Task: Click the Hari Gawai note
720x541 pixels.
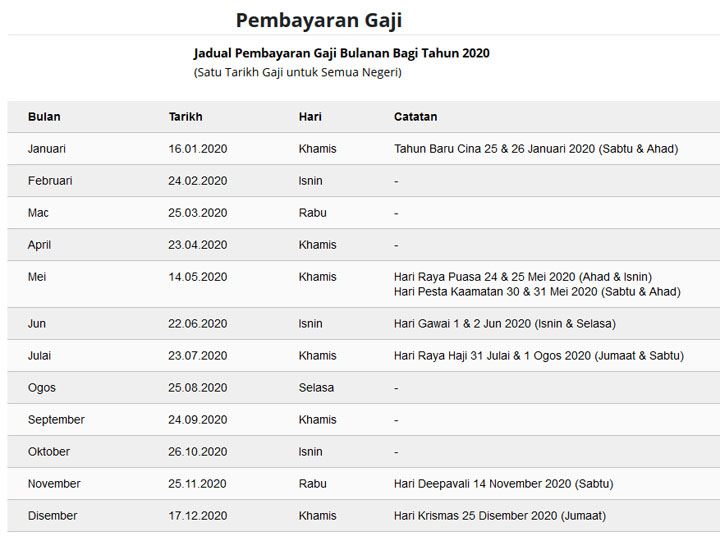Action: coord(505,324)
